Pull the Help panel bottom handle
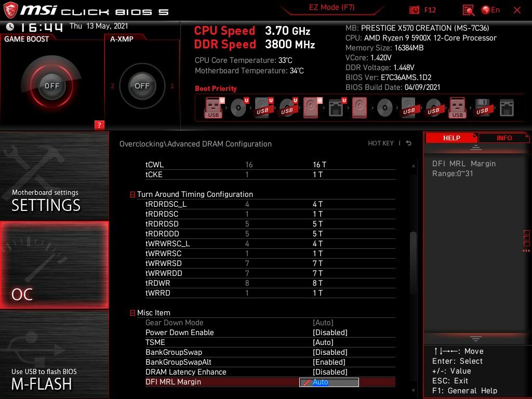 pos(476,339)
